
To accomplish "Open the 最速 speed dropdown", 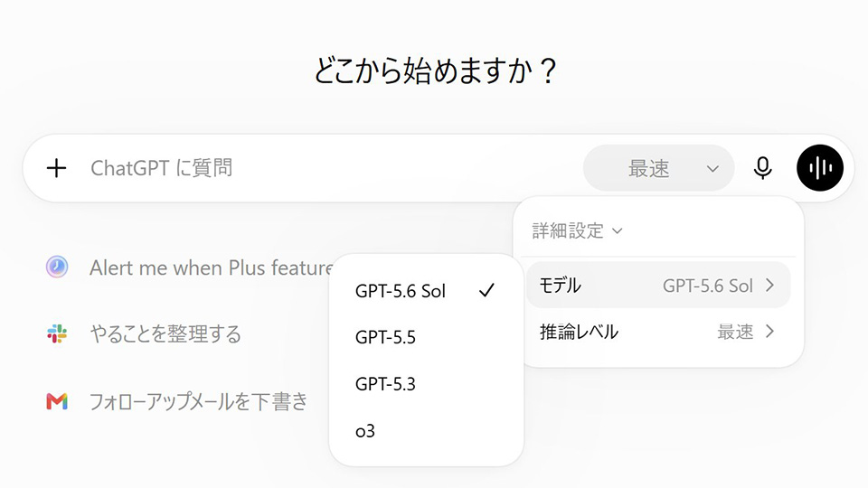I will click(659, 168).
